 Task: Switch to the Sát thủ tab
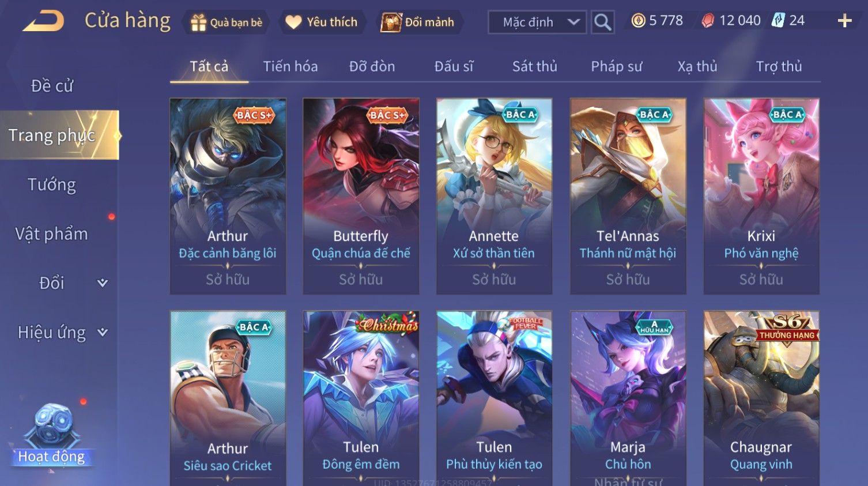click(x=535, y=66)
